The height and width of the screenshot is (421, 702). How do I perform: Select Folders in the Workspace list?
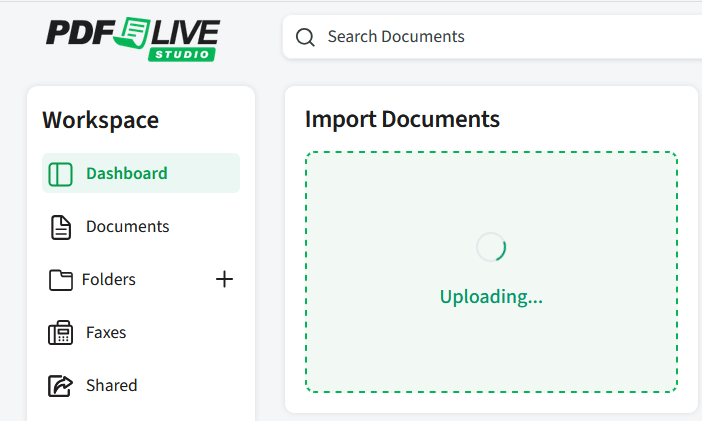109,280
